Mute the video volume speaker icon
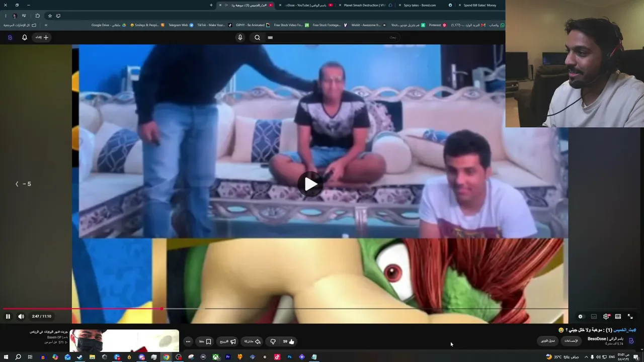This screenshot has height=362, width=644. 21,316
